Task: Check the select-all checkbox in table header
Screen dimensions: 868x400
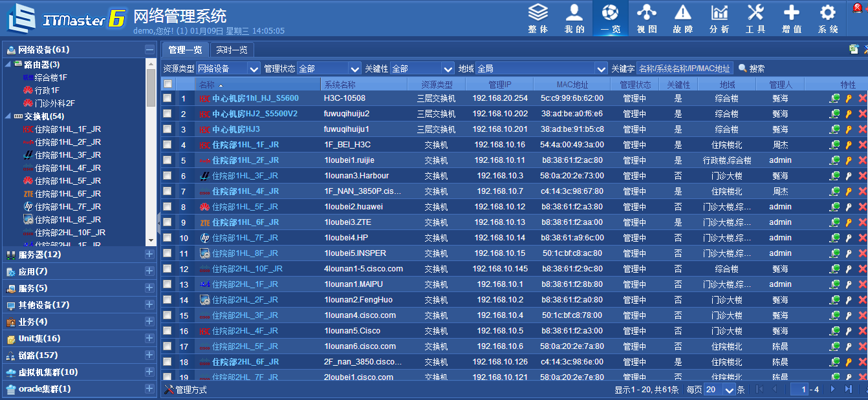Action: click(168, 84)
